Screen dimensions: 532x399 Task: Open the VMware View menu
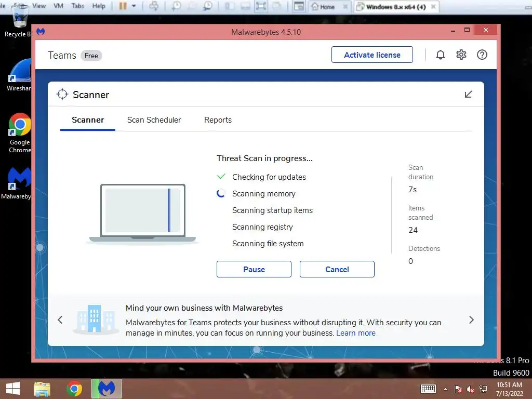pos(39,6)
